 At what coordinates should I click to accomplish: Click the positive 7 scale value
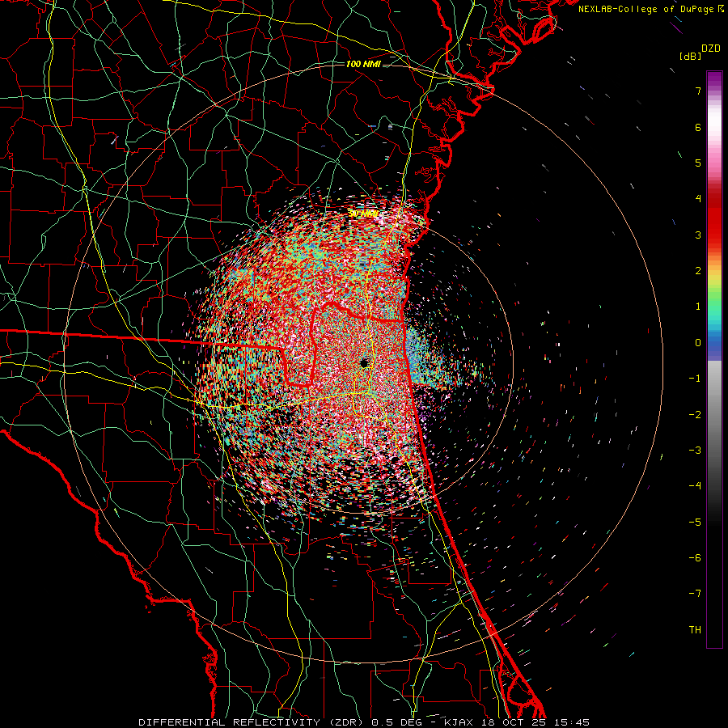698,91
